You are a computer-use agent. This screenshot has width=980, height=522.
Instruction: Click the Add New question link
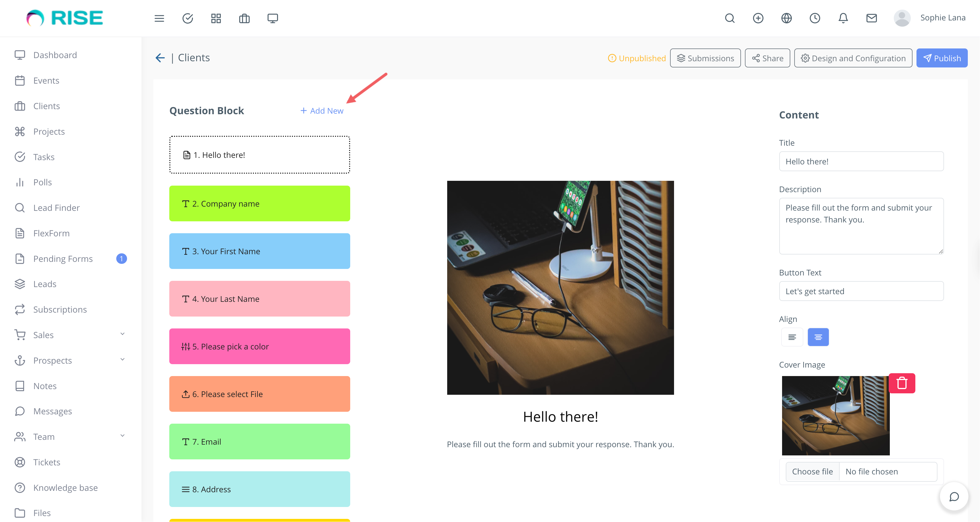(322, 111)
